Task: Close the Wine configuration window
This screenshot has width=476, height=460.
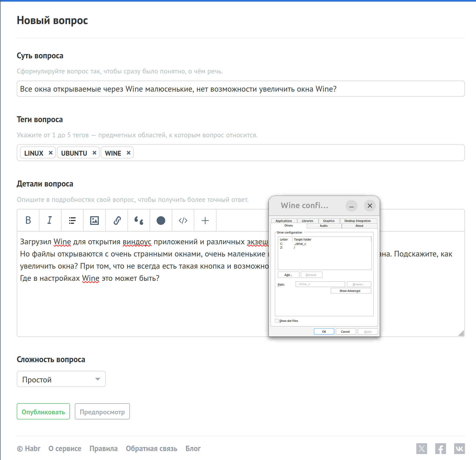Action: tap(370, 206)
